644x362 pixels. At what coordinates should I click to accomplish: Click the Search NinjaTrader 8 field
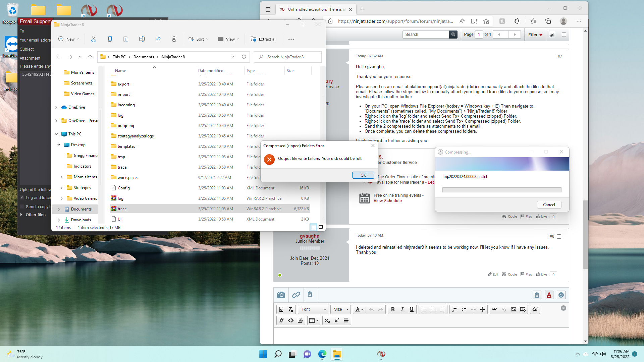point(290,57)
